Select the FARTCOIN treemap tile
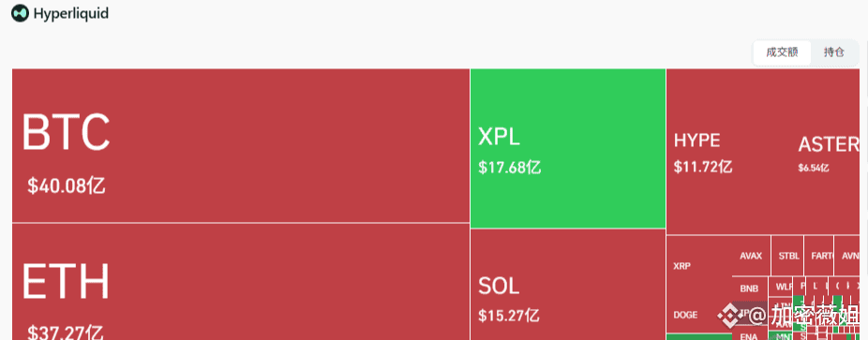 [818, 256]
